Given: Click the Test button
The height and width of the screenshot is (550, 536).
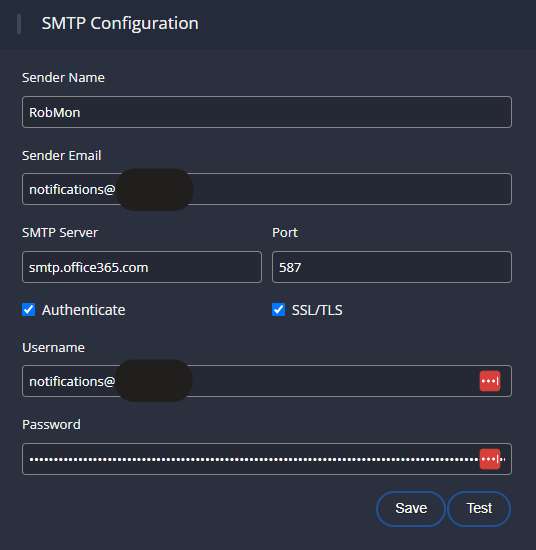Looking at the screenshot, I should pos(479,509).
